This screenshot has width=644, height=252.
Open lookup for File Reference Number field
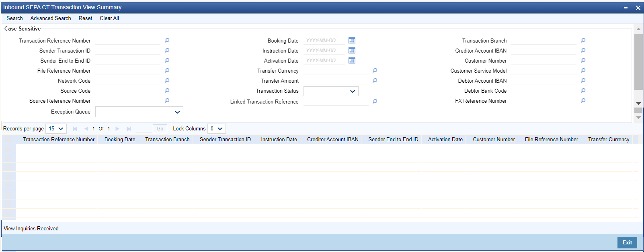click(167, 71)
